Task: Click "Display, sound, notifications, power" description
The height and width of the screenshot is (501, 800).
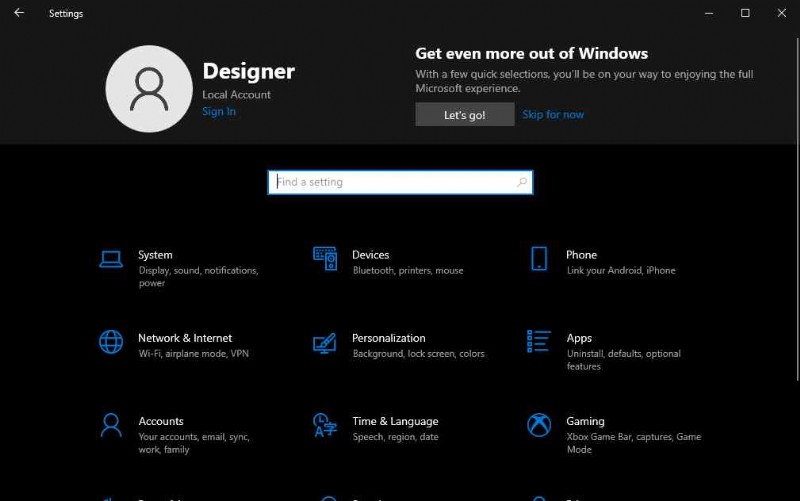Action: 198,277
